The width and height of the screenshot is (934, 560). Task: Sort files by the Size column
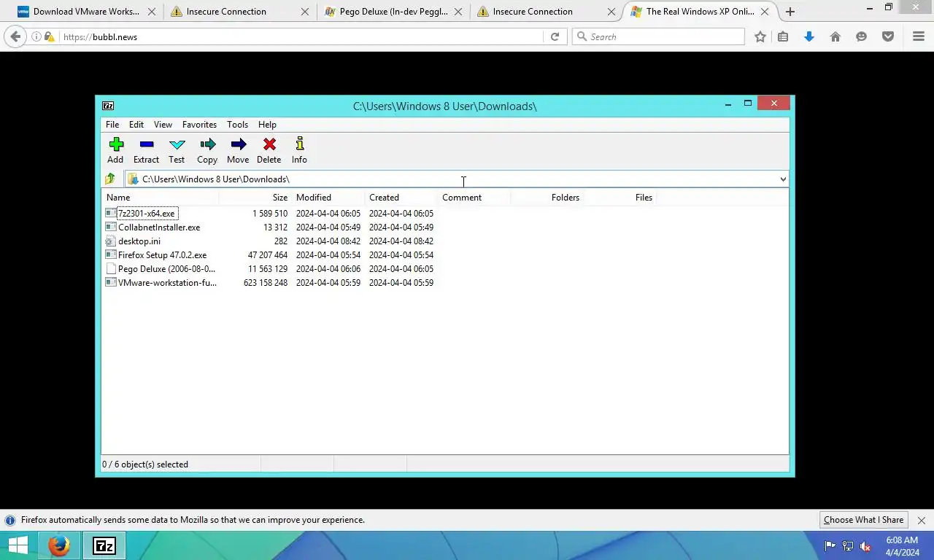255,198
